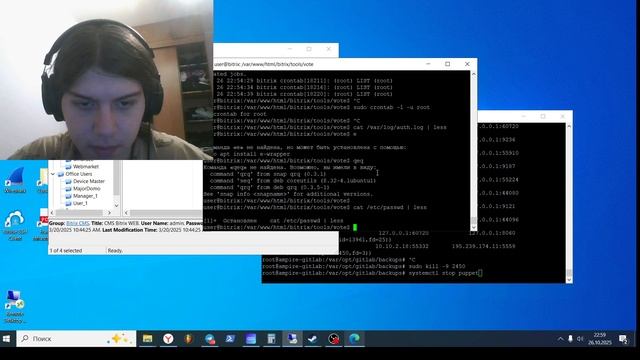The height and width of the screenshot is (360, 640).
Task: Click the '1 of 4 selected' status text
Action: pos(66,251)
